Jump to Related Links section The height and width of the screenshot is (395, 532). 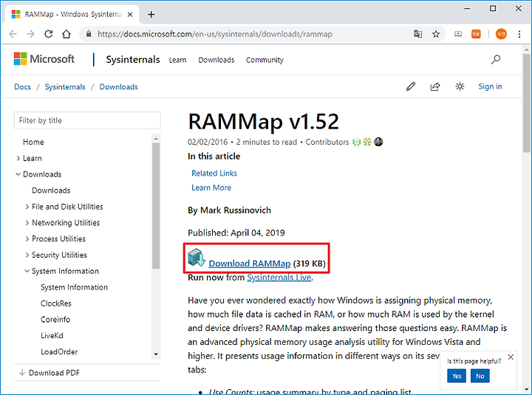coord(214,174)
